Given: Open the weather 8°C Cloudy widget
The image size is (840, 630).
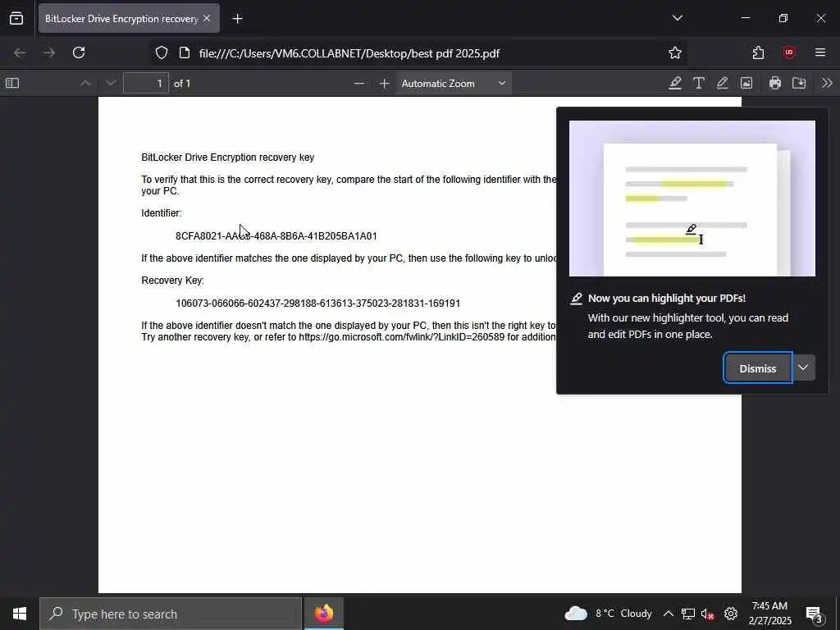Looking at the screenshot, I should pos(609,614).
